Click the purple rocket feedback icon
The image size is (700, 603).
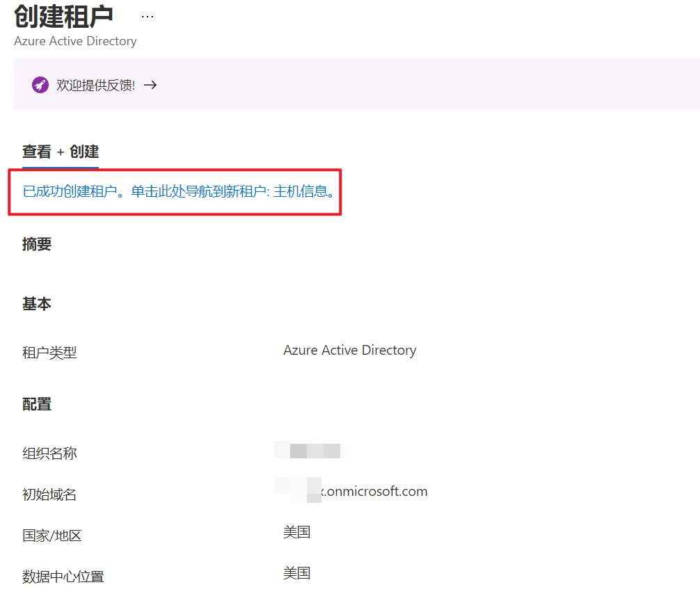40,85
